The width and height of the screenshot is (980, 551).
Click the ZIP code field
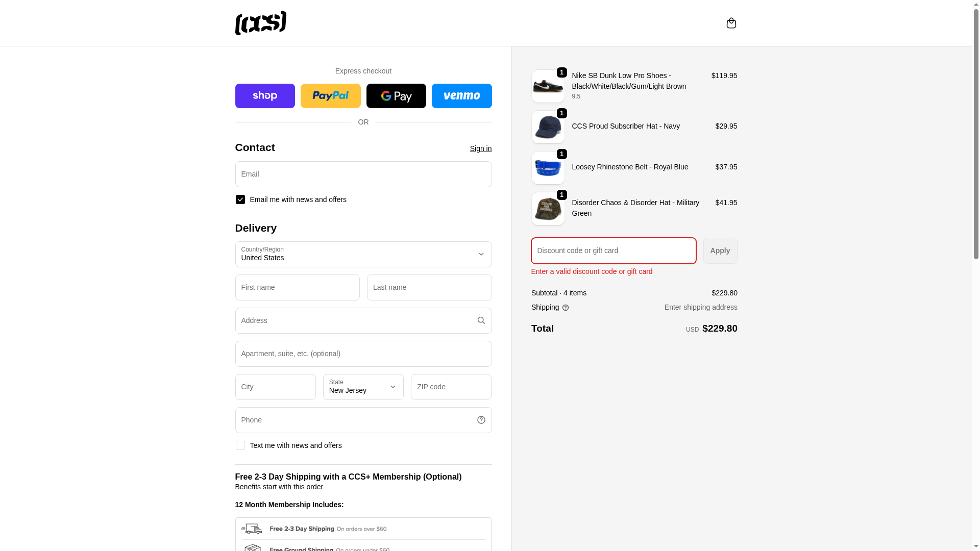point(451,387)
